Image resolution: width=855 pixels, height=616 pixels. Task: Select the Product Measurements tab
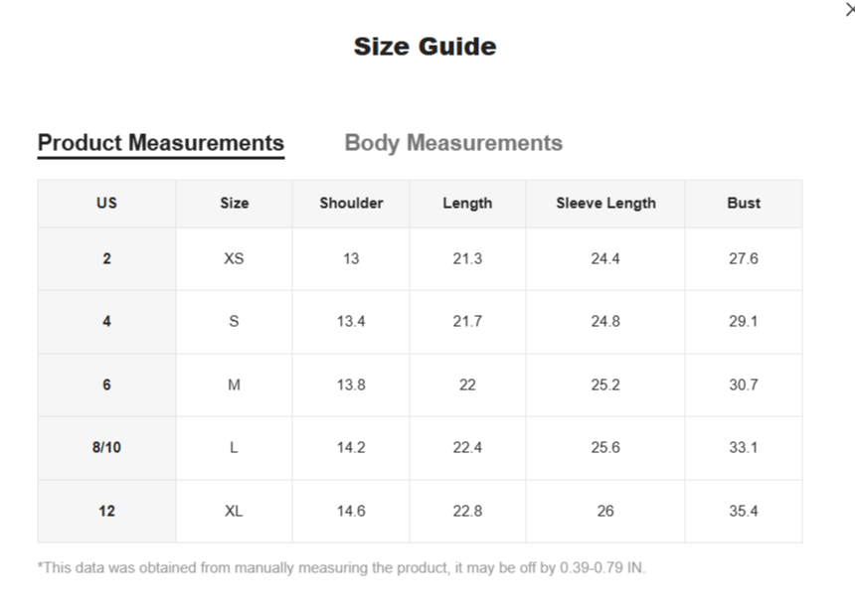tap(161, 143)
